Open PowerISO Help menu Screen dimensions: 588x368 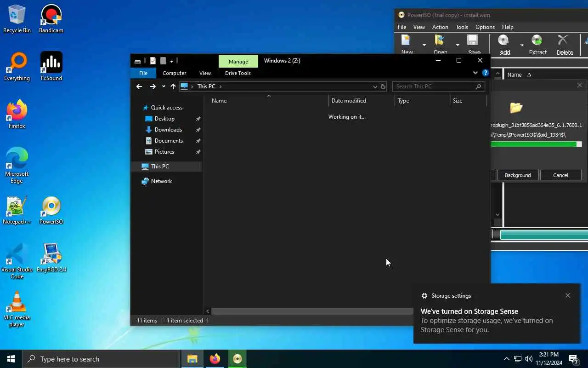508,27
